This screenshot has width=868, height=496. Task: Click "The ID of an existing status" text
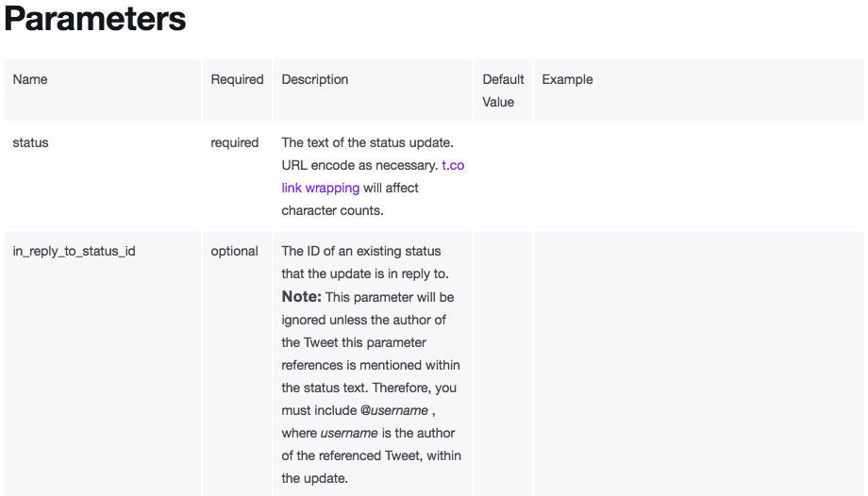(x=360, y=252)
